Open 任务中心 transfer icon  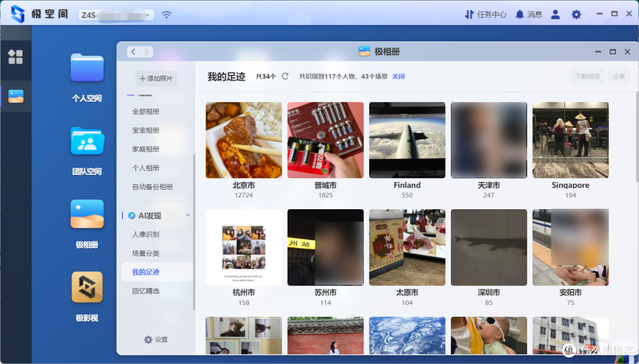[x=469, y=15]
